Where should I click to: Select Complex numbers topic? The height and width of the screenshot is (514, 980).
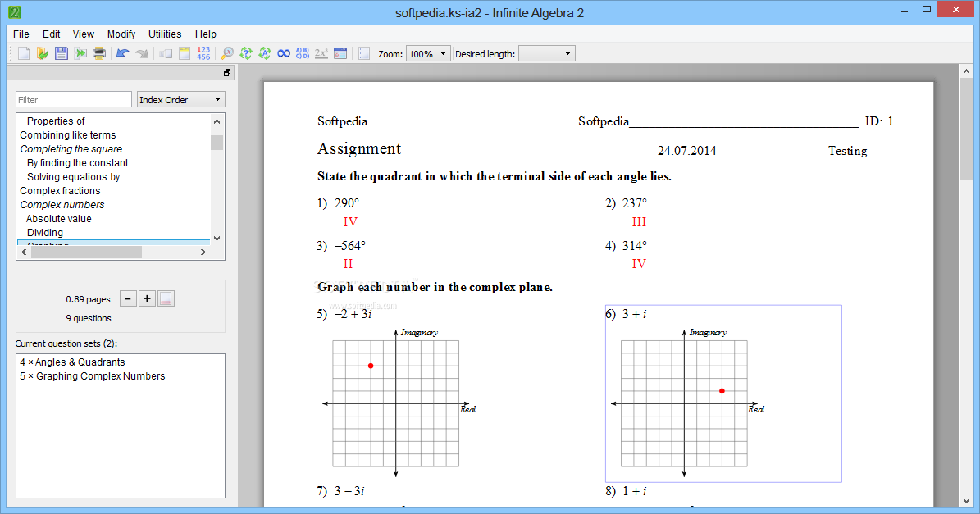[x=62, y=205]
